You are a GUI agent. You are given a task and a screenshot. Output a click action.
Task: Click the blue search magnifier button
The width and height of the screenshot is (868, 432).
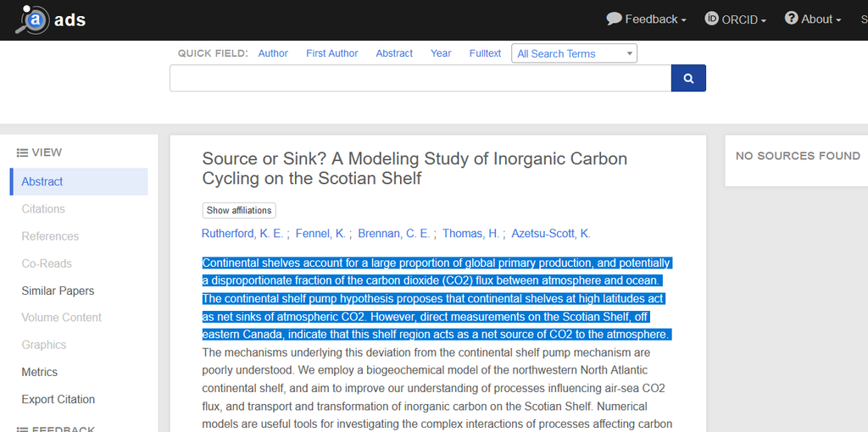coord(688,78)
